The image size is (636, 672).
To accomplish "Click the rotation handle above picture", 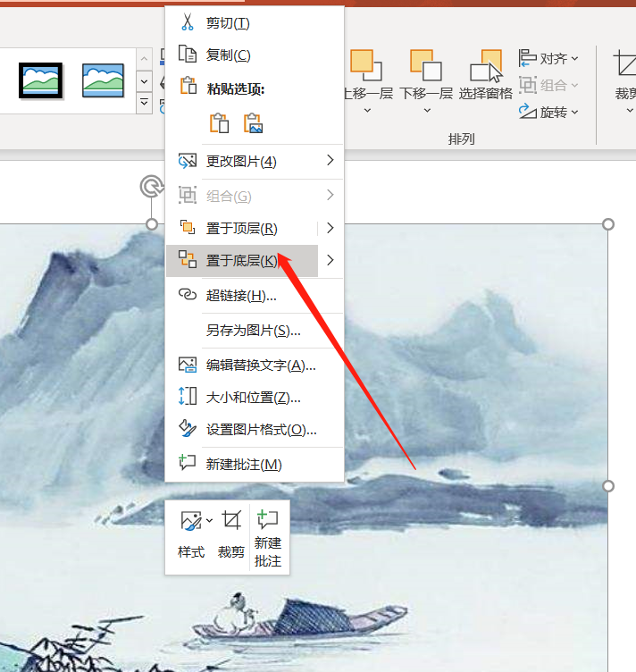I will pyautogui.click(x=151, y=186).
